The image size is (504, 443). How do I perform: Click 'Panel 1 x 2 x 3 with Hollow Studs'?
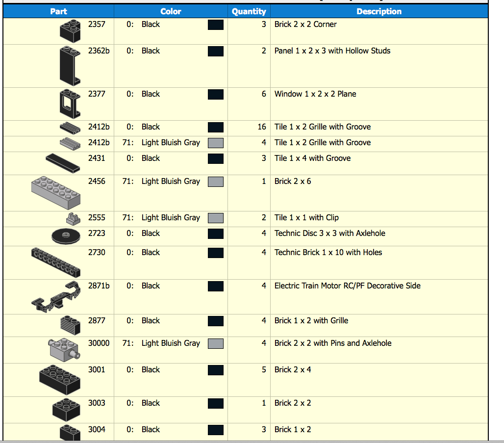click(332, 51)
